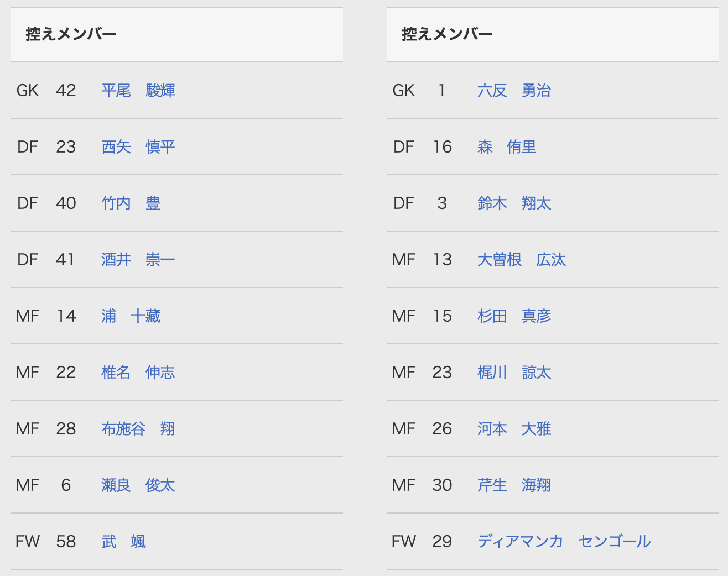This screenshot has height=576, width=728.
Task: Open midfielder 梶川 諒太 link
Action: 514,373
